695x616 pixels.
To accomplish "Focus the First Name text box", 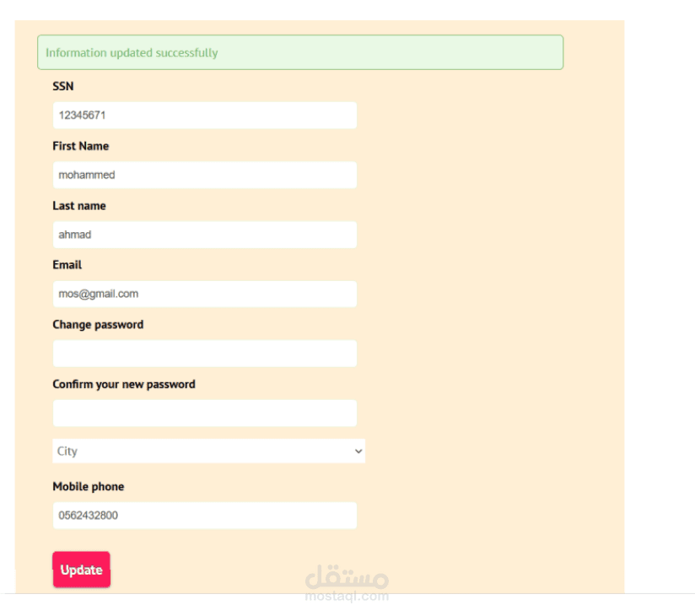I will coord(204,176).
